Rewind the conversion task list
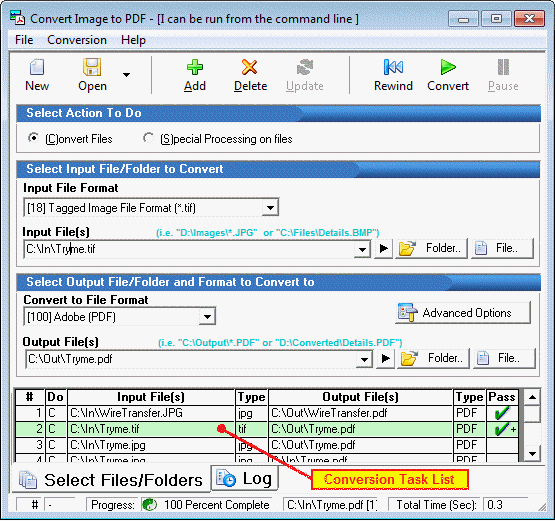Screen dimensions: 555x521 393,75
